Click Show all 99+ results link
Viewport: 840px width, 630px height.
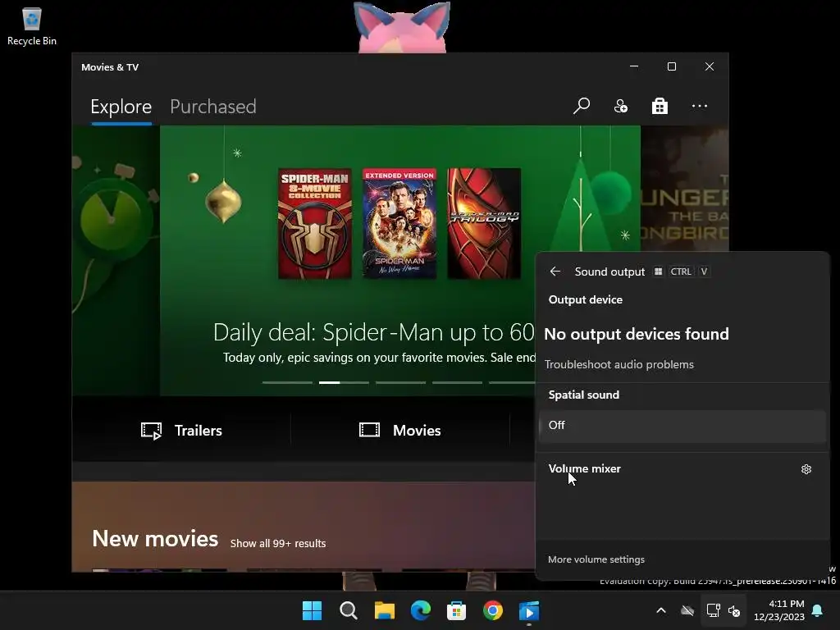click(278, 543)
